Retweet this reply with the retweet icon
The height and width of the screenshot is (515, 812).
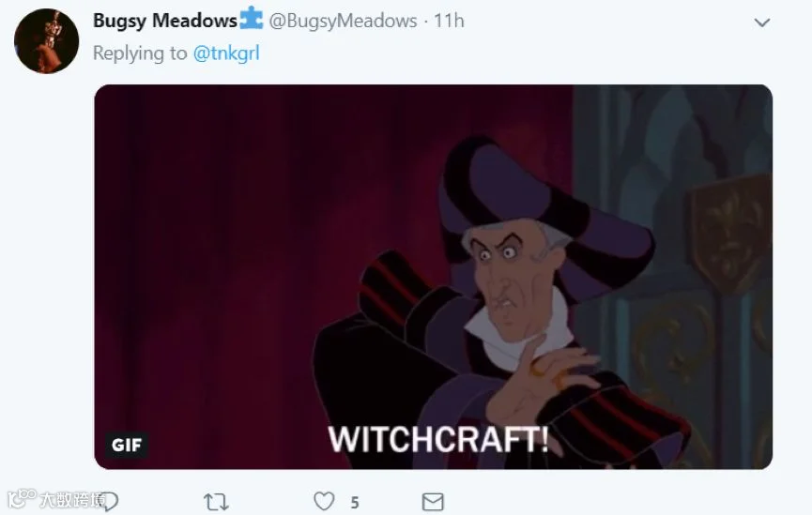tap(216, 502)
